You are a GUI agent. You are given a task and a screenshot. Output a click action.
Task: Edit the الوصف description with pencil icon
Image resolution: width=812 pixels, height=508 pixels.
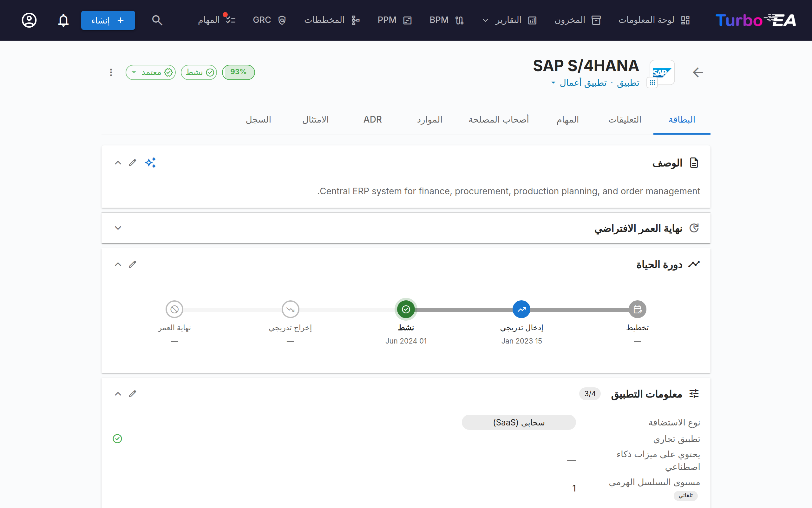click(x=133, y=163)
